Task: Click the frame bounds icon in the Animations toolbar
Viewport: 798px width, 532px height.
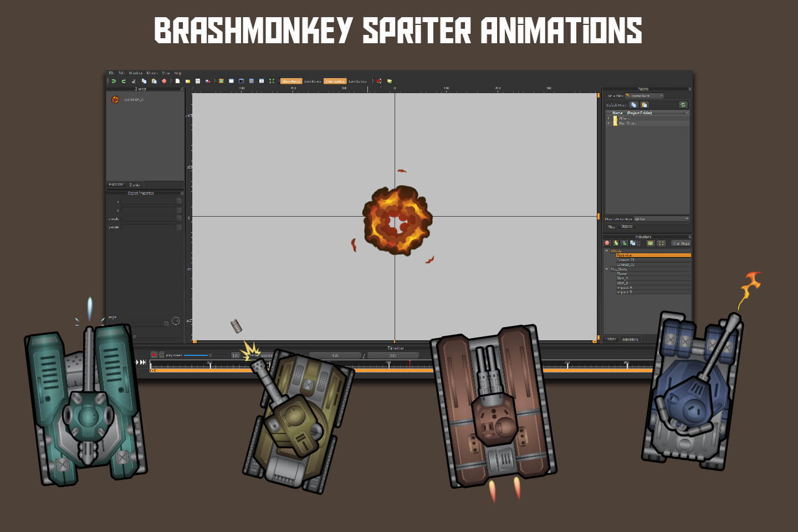Action: 661,243
